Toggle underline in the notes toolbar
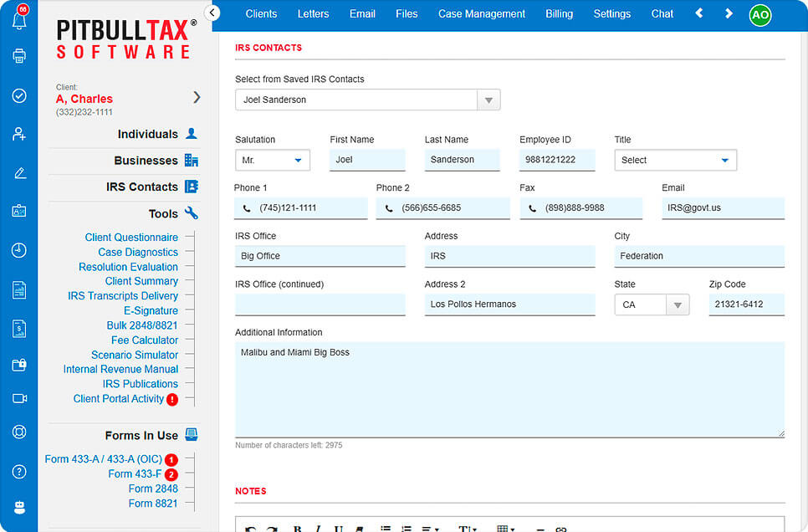Viewport: 808px width, 532px height. pyautogui.click(x=339, y=529)
